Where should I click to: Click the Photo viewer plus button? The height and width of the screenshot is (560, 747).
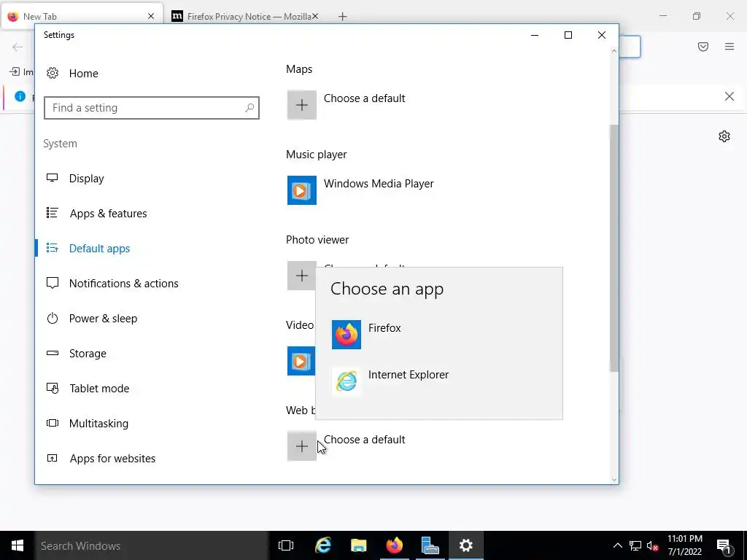coord(301,275)
